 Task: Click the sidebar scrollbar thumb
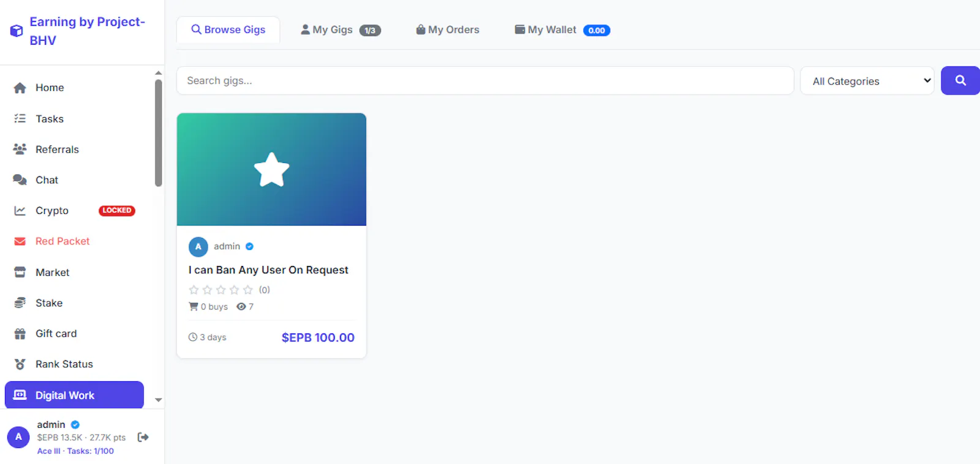click(x=159, y=133)
